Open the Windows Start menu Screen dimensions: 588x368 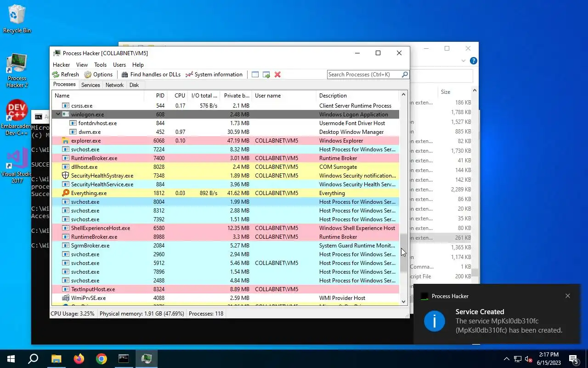11,359
